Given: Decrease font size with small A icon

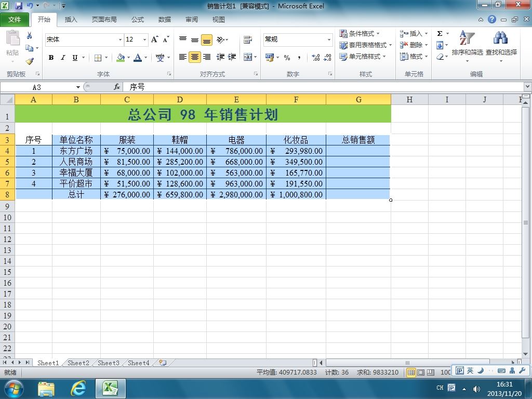Looking at the screenshot, I should (x=166, y=39).
